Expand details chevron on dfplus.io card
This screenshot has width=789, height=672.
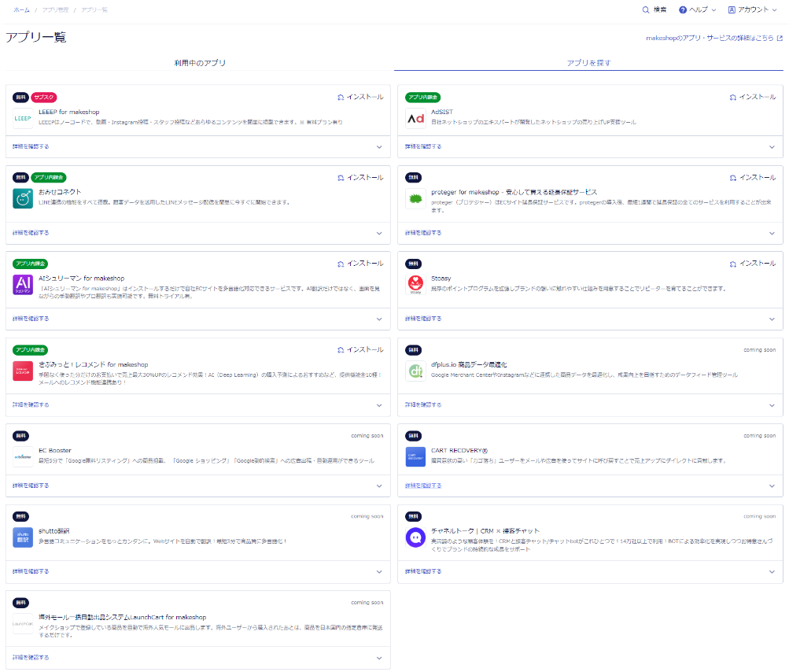(x=772, y=405)
